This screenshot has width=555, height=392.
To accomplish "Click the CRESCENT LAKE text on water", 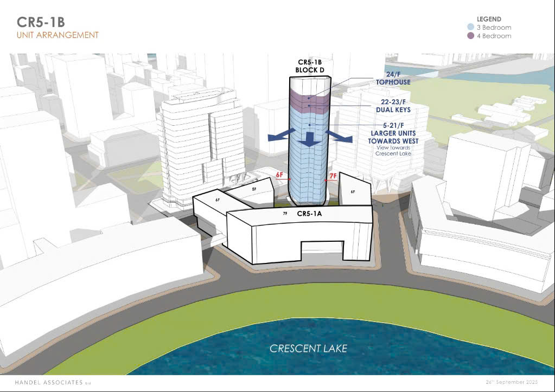I will [x=308, y=349].
